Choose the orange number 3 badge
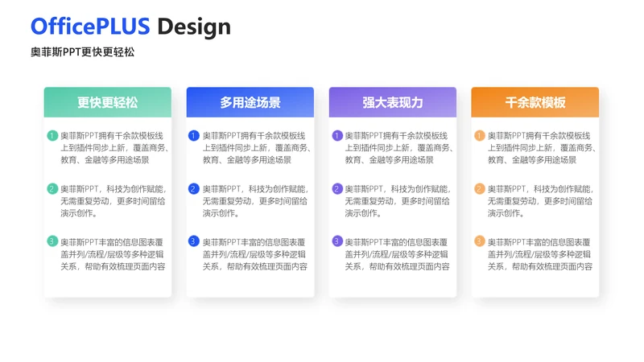Viewport: 644px width, 362px height. tap(480, 241)
